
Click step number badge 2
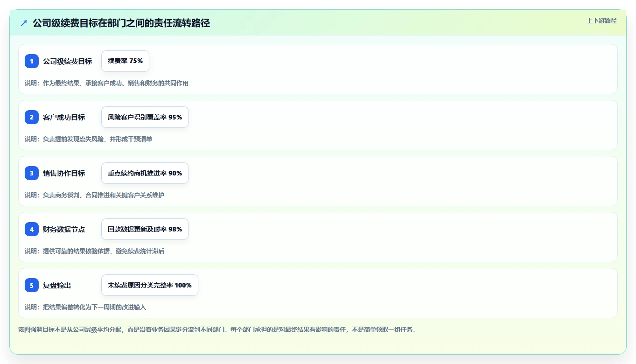click(32, 117)
